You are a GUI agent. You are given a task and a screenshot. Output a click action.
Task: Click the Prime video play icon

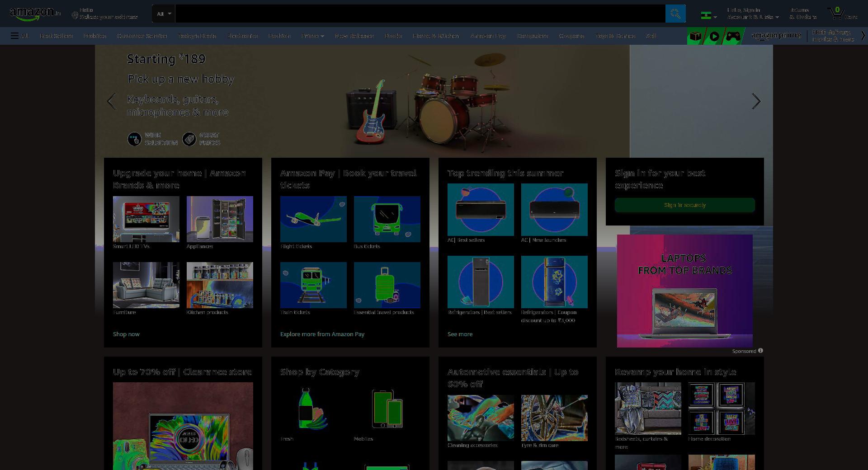(714, 36)
